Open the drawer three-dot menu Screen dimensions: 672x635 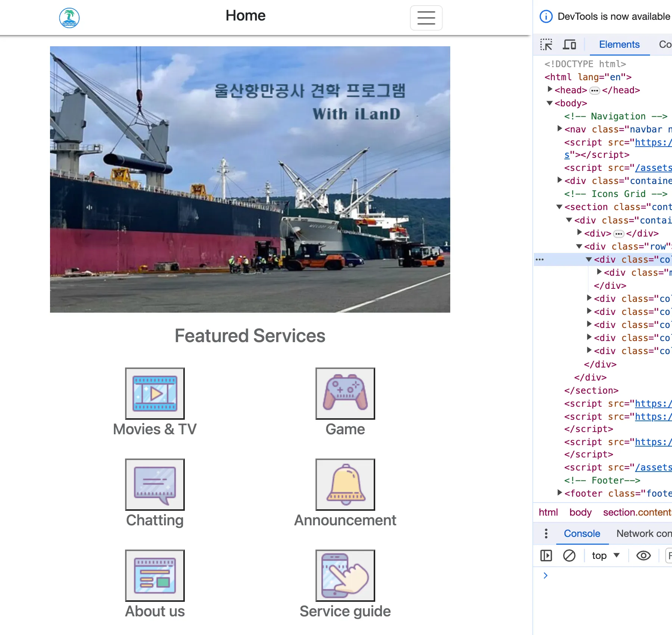click(546, 534)
